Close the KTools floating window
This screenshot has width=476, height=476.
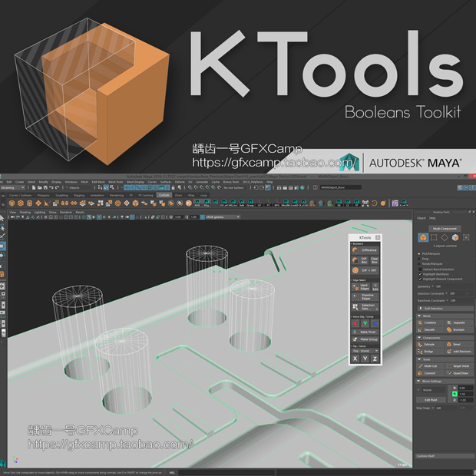(x=378, y=237)
